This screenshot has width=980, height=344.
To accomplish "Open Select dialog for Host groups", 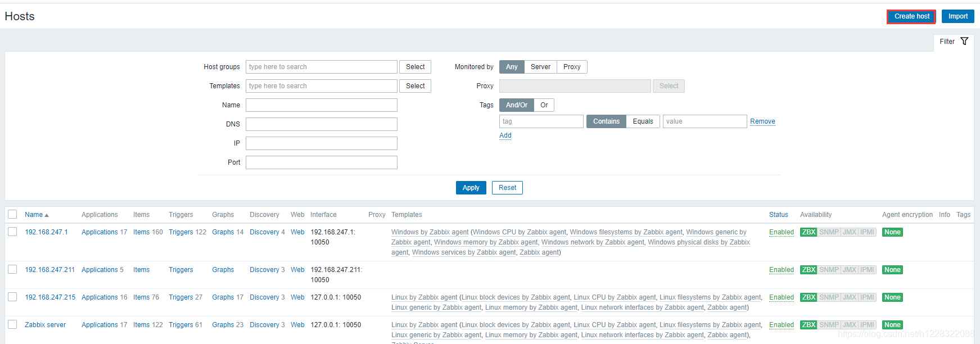I will point(416,67).
